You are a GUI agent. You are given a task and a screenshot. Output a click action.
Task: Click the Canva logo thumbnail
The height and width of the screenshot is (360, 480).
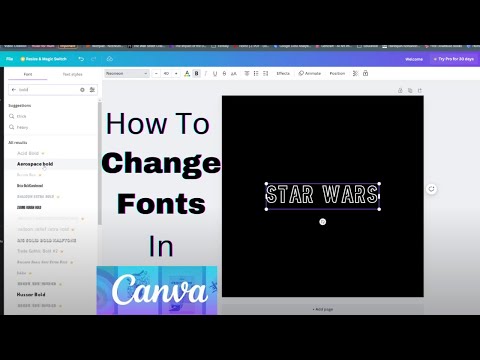pos(157,290)
